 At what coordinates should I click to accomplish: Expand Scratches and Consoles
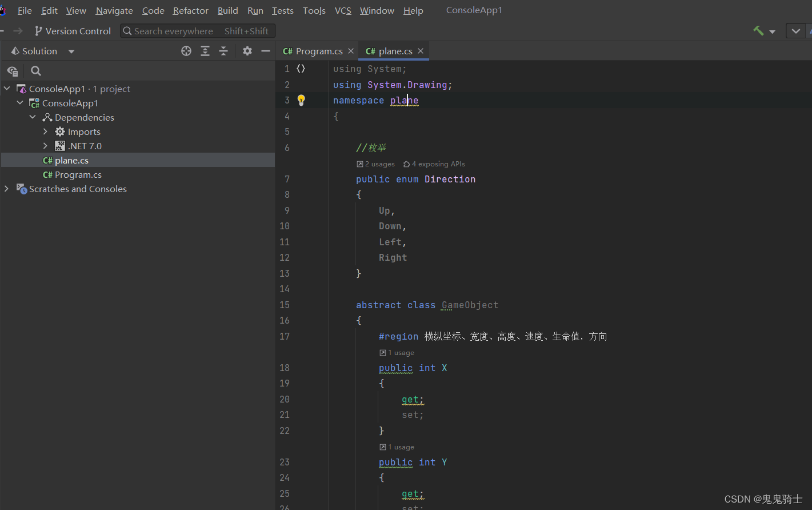click(x=7, y=189)
